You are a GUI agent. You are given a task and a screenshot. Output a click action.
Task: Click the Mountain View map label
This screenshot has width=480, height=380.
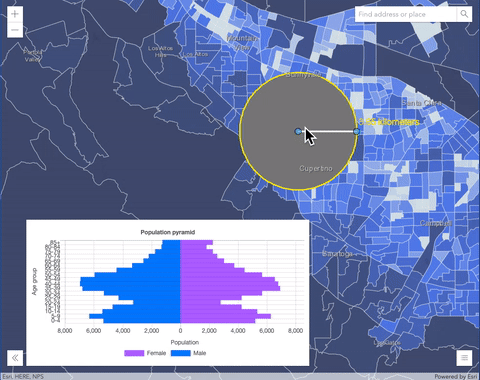[x=242, y=43]
